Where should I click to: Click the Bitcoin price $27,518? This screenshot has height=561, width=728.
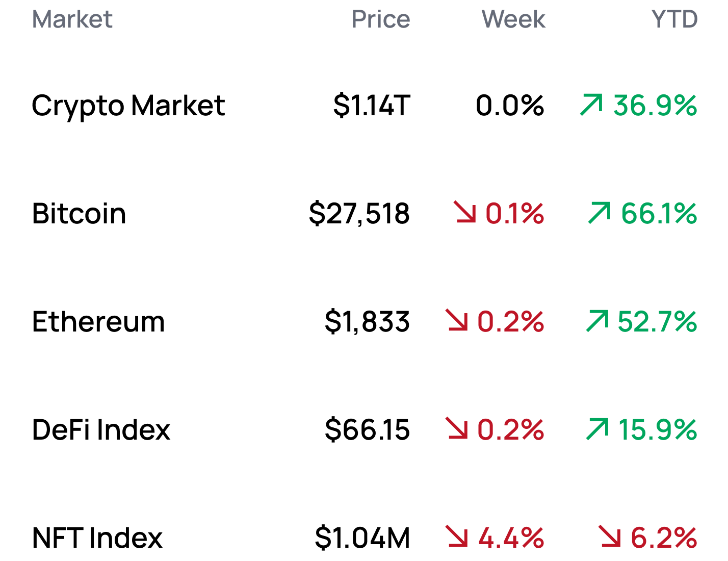click(x=359, y=213)
